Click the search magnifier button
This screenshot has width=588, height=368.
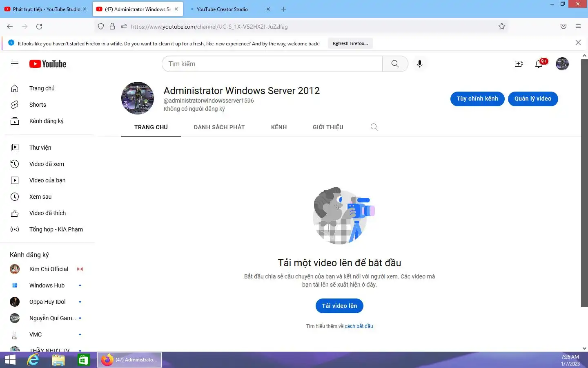pyautogui.click(x=395, y=64)
